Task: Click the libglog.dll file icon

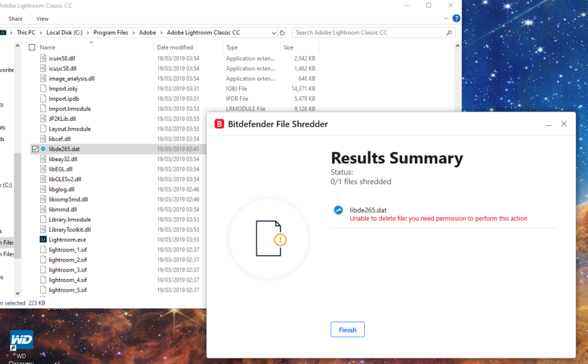Action: coord(43,189)
